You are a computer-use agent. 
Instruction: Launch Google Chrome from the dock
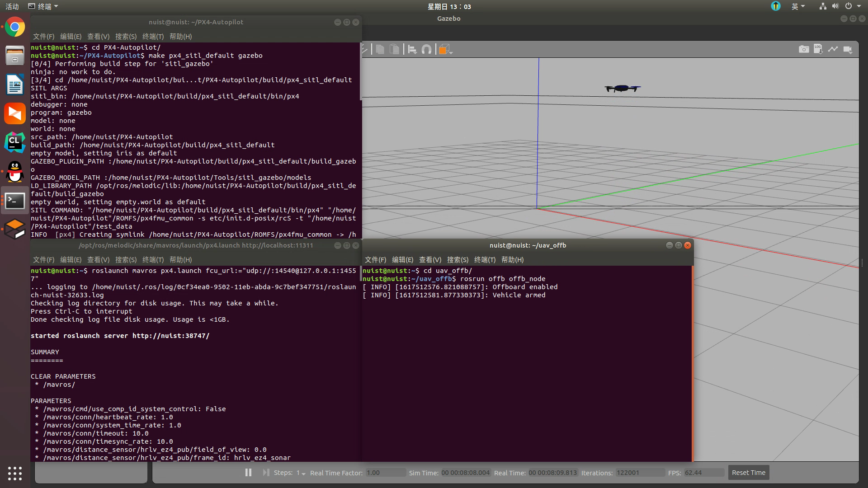[x=15, y=28]
